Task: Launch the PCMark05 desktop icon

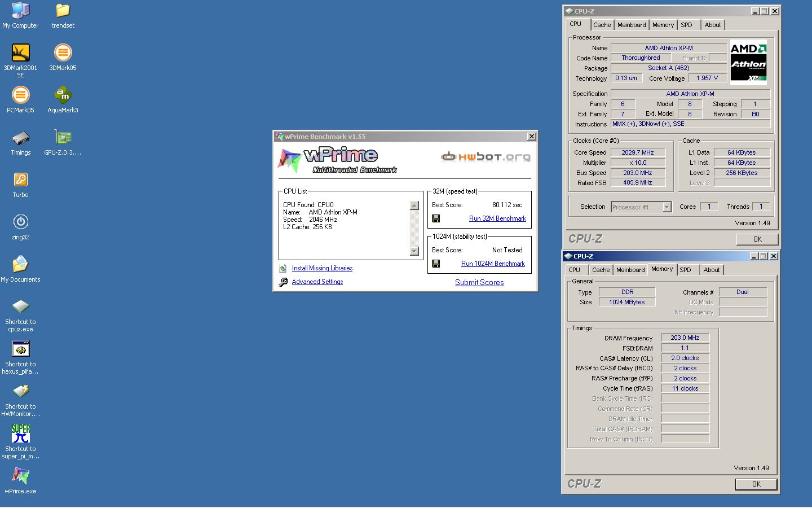Action: (20, 95)
